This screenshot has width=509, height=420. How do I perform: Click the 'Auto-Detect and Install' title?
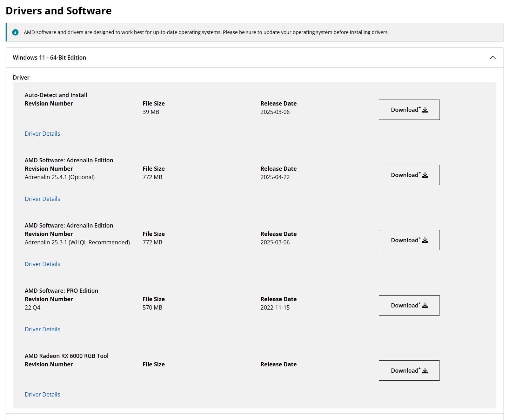(x=56, y=95)
